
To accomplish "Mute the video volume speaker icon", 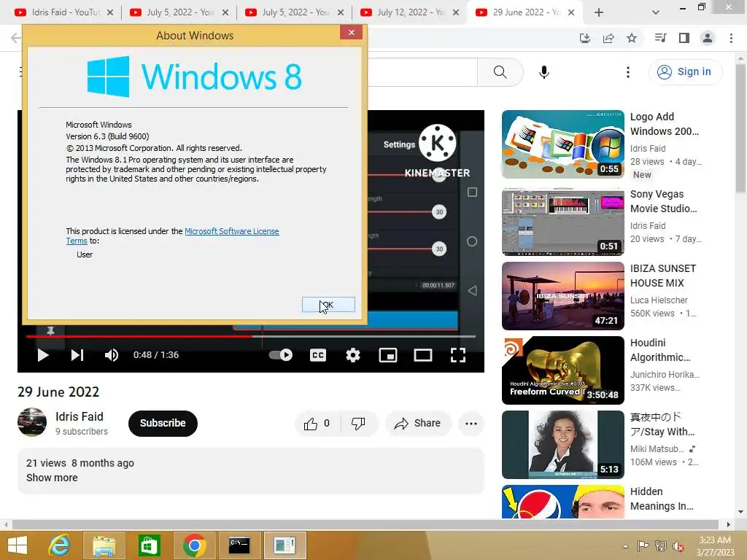I will [x=112, y=355].
